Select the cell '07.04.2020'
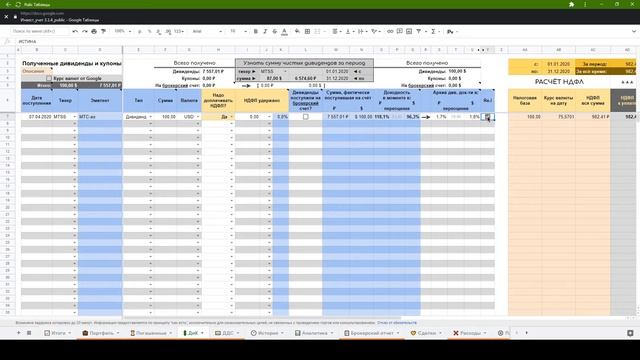This screenshot has width=640, height=360. (37, 117)
